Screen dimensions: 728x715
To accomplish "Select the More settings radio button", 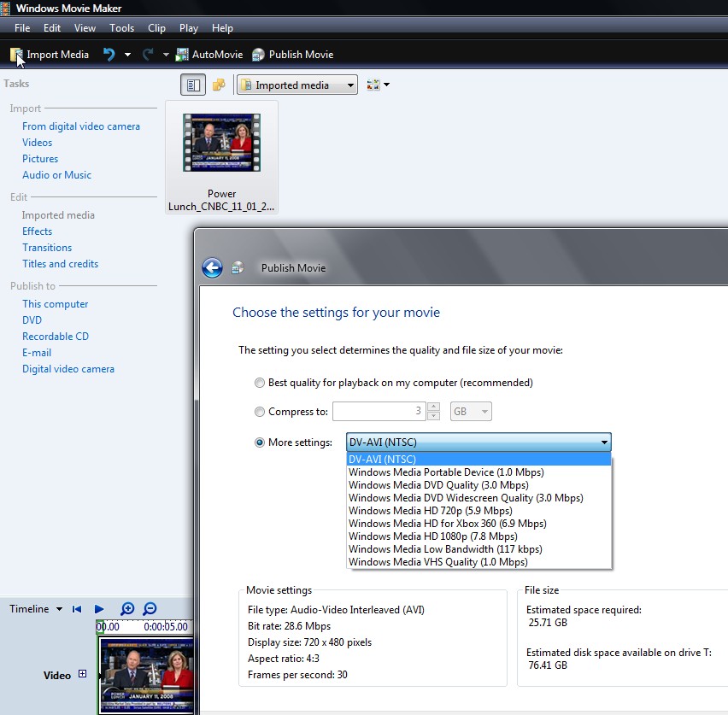I will pos(260,442).
